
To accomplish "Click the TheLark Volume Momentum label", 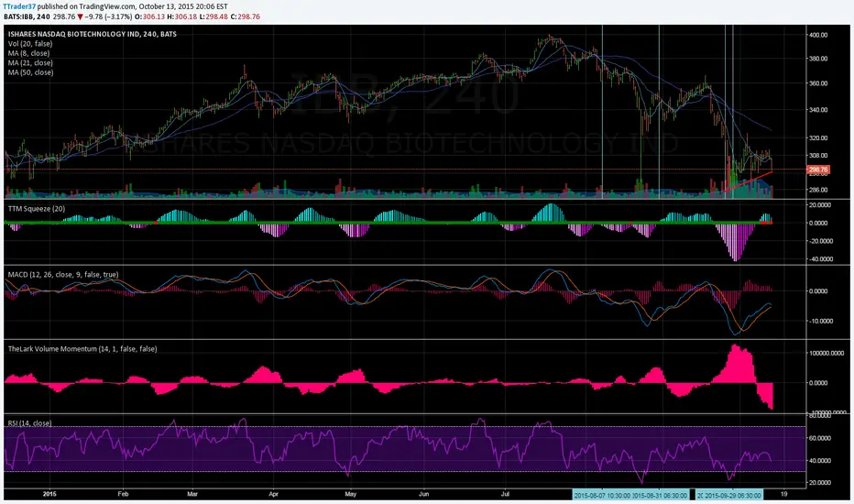I will pyautogui.click(x=82, y=349).
